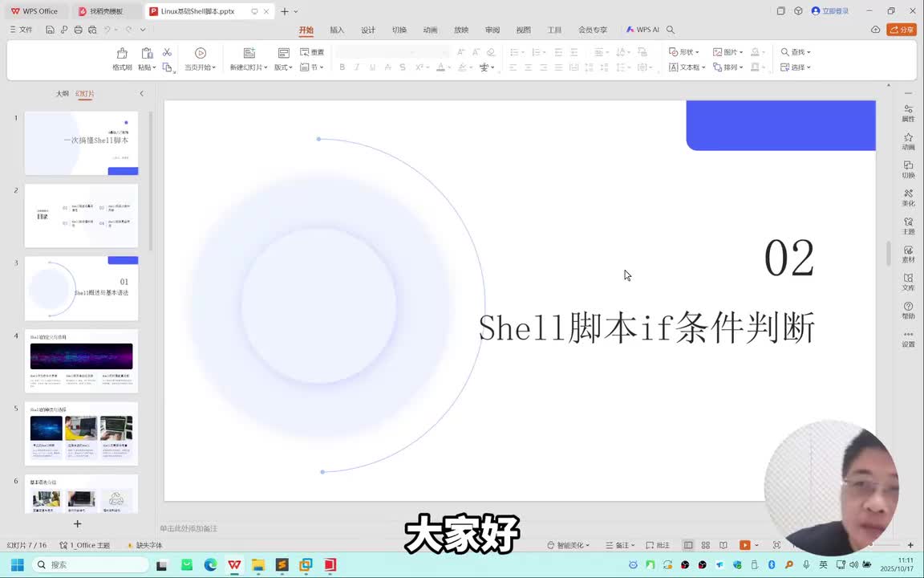Open the Theme (主题) sidebar icon

pyautogui.click(x=908, y=226)
